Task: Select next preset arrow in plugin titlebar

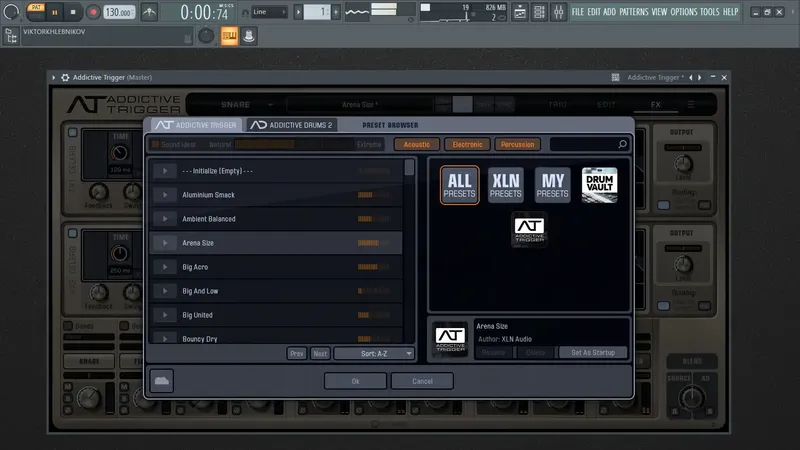Action: pyautogui.click(x=699, y=78)
